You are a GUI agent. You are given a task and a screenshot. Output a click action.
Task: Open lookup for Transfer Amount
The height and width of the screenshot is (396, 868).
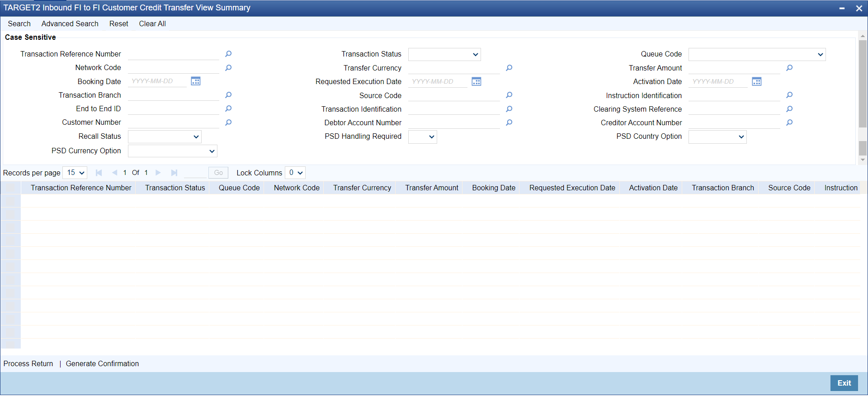789,68
